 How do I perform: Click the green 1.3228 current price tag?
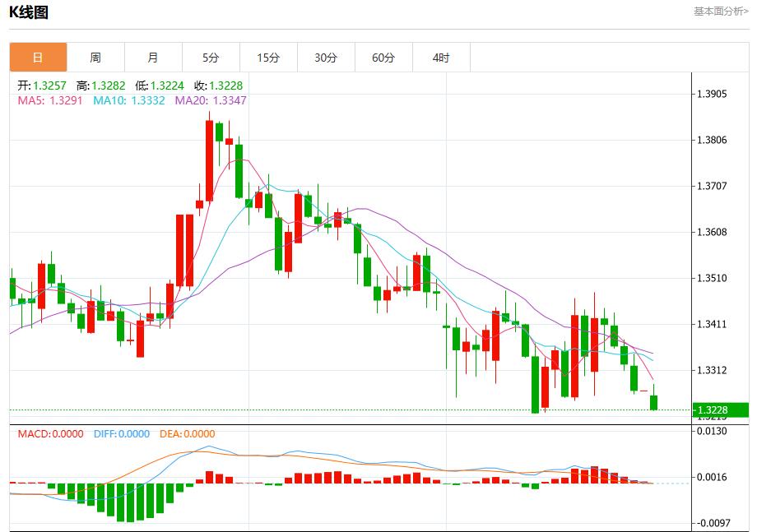pos(721,410)
